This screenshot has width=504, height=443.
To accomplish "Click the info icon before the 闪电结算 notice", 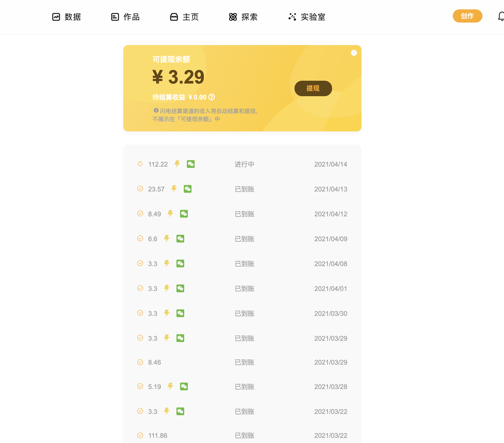I will tap(156, 110).
